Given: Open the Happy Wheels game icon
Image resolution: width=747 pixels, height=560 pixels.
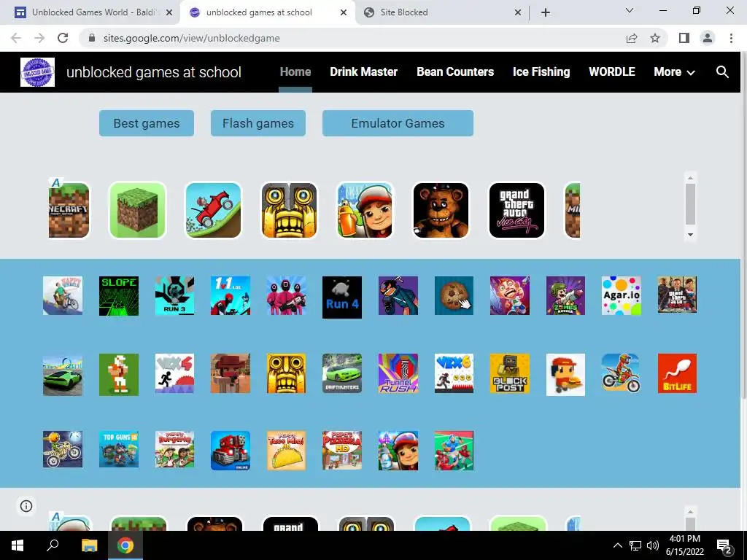Looking at the screenshot, I should tap(63, 296).
